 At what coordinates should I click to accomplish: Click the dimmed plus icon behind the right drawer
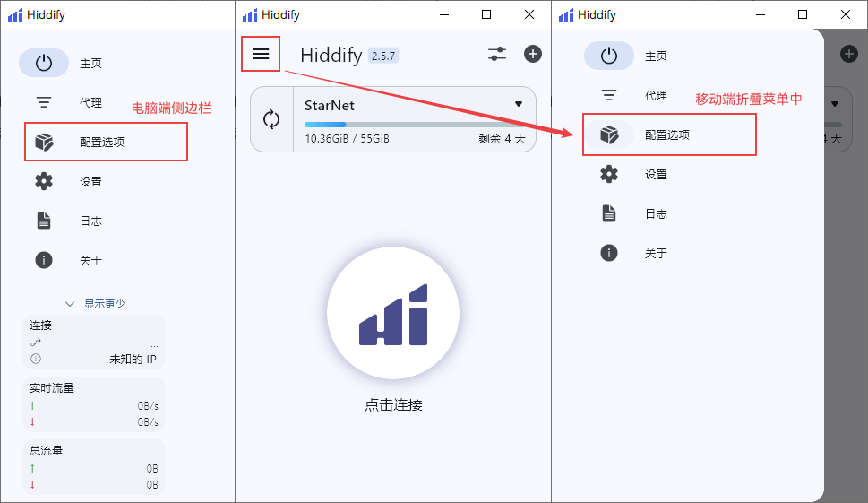coord(848,54)
